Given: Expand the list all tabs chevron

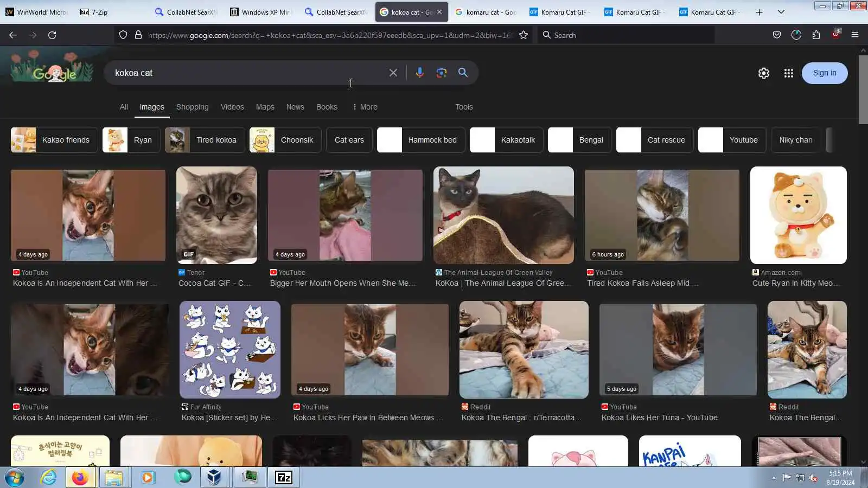Looking at the screenshot, I should 781,12.
